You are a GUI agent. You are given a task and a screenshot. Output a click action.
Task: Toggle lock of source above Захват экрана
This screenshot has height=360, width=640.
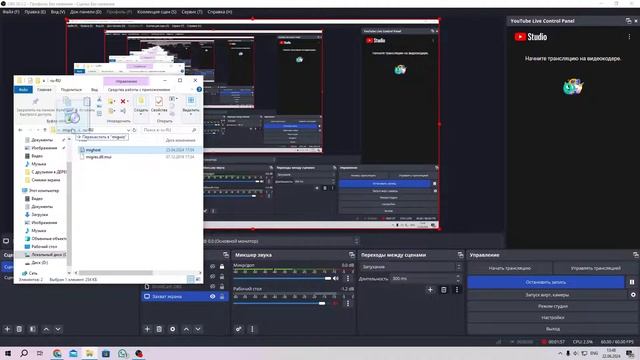(x=222, y=286)
